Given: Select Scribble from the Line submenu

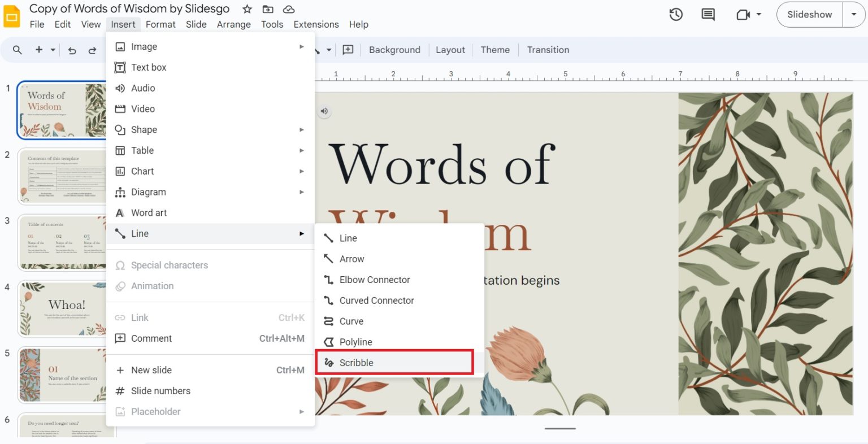Looking at the screenshot, I should (356, 362).
